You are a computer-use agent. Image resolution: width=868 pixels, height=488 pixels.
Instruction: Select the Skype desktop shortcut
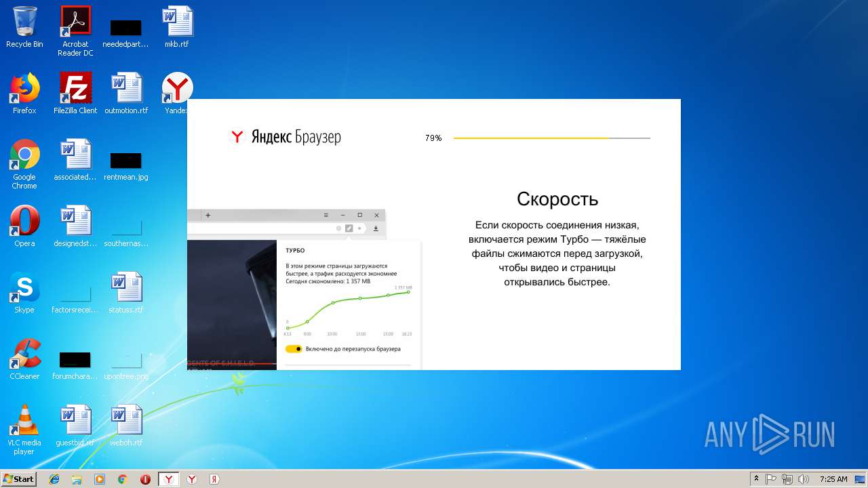point(24,293)
